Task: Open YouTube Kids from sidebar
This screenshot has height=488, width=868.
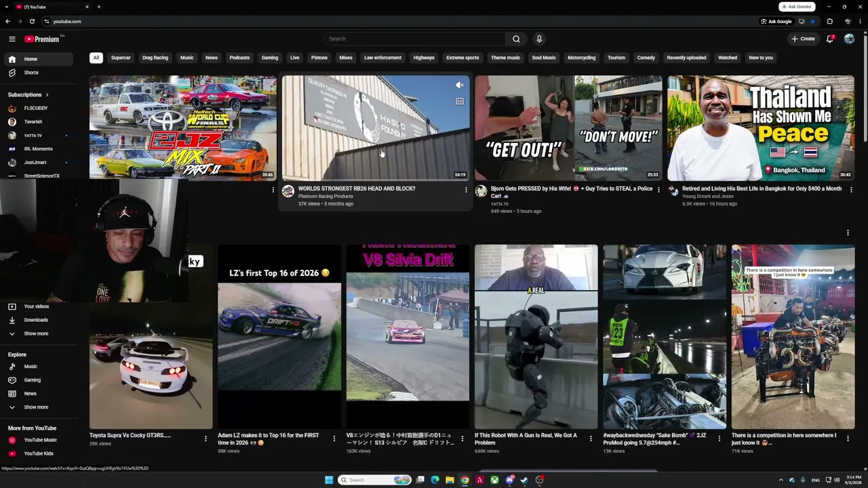Action: pos(39,453)
